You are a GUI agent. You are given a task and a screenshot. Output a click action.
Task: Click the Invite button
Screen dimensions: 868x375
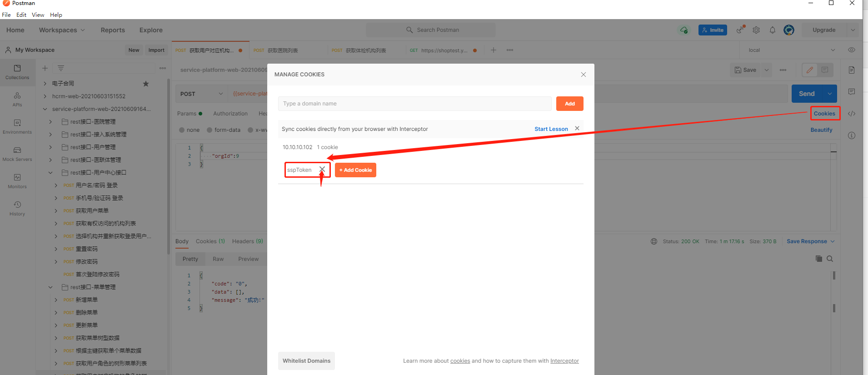click(713, 30)
